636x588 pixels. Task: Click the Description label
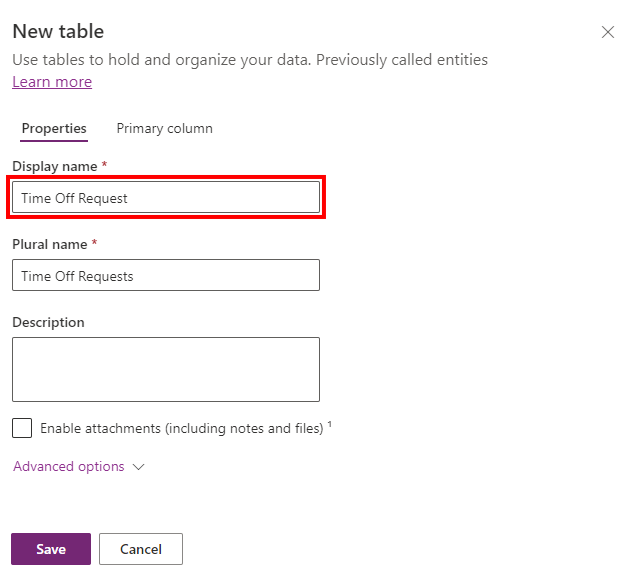48,323
